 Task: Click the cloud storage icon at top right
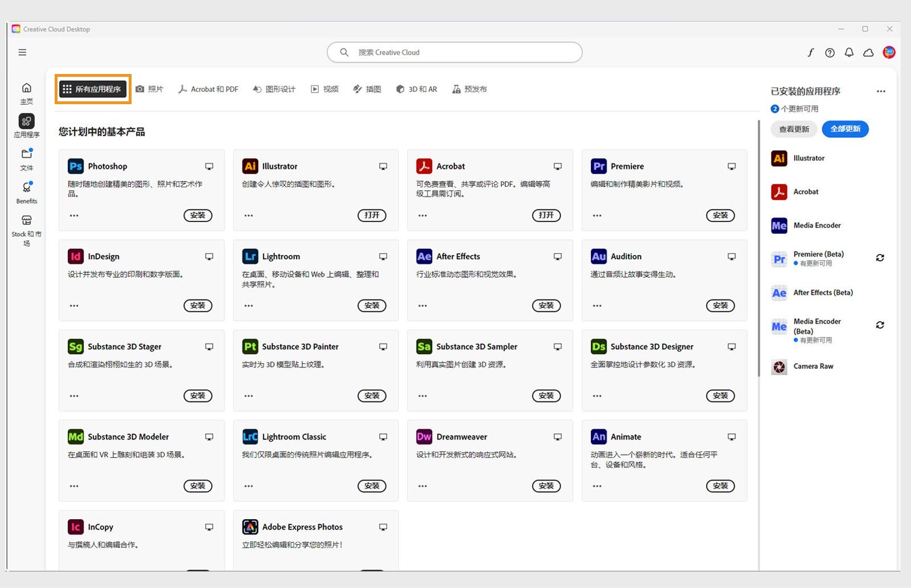coord(868,52)
